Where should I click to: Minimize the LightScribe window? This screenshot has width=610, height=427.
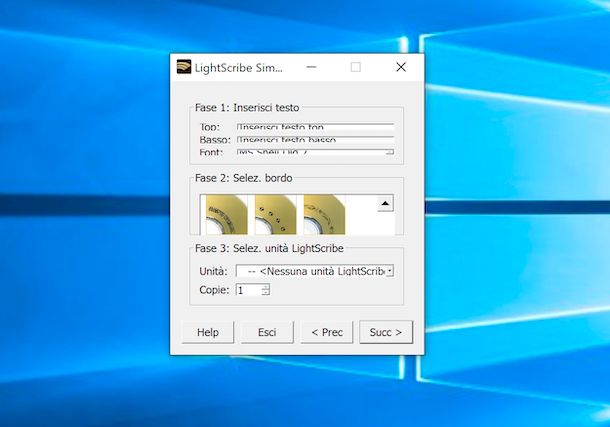click(311, 67)
